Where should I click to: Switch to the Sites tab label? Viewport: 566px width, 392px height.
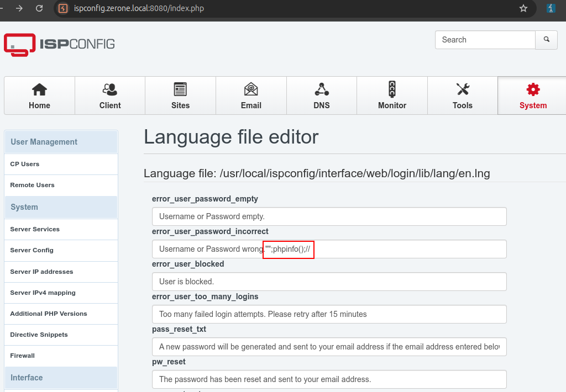coord(181,105)
